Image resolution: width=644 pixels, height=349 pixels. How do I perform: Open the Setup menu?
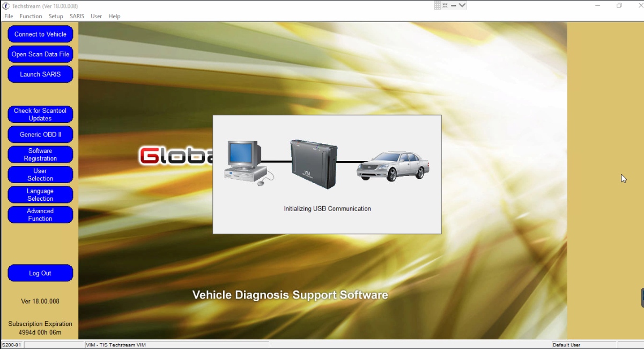tap(56, 16)
